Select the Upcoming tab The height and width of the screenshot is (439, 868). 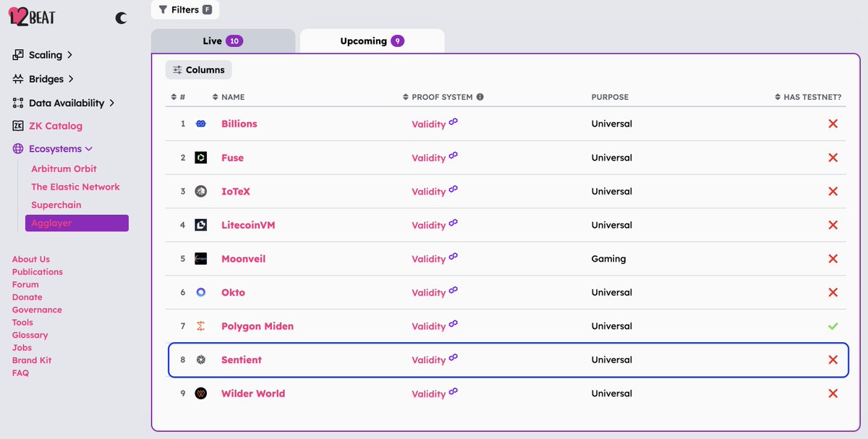coord(372,41)
